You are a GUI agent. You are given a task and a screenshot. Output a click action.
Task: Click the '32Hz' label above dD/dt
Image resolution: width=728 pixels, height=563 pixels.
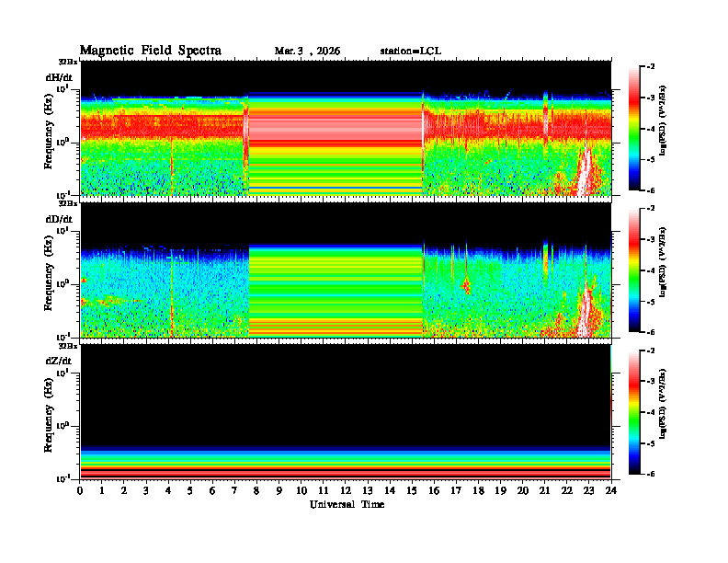(x=68, y=203)
